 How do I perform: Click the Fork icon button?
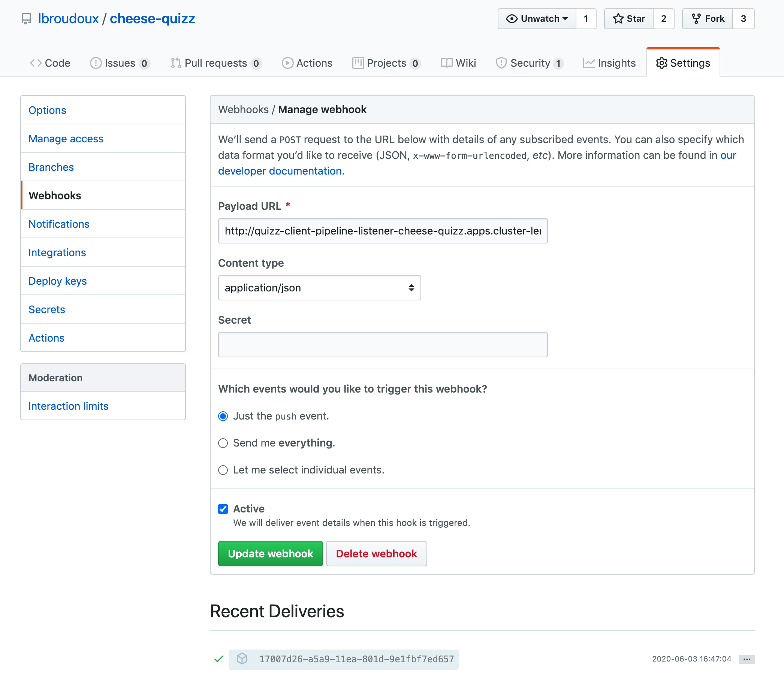pyautogui.click(x=696, y=18)
